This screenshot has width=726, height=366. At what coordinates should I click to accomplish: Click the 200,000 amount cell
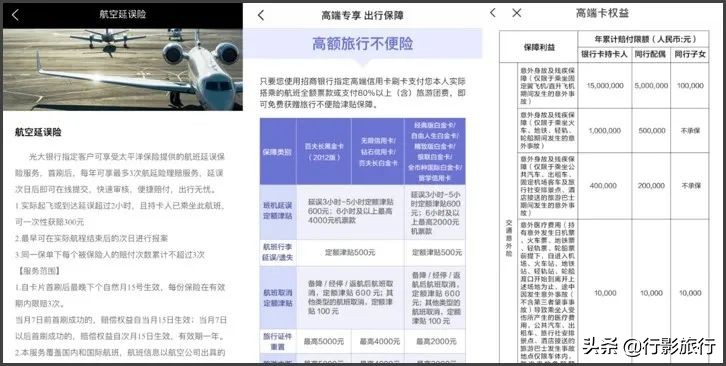click(651, 186)
